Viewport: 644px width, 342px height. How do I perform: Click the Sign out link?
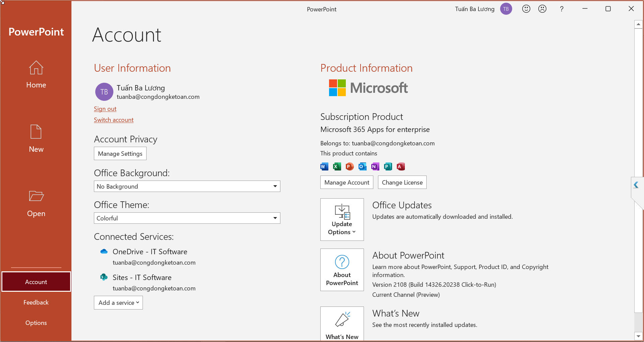coord(105,109)
